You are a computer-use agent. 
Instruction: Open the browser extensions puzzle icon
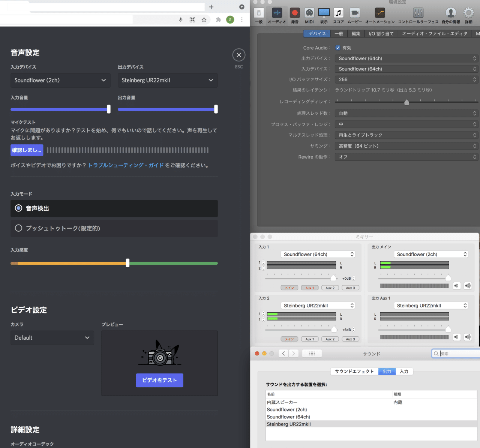coord(218,20)
